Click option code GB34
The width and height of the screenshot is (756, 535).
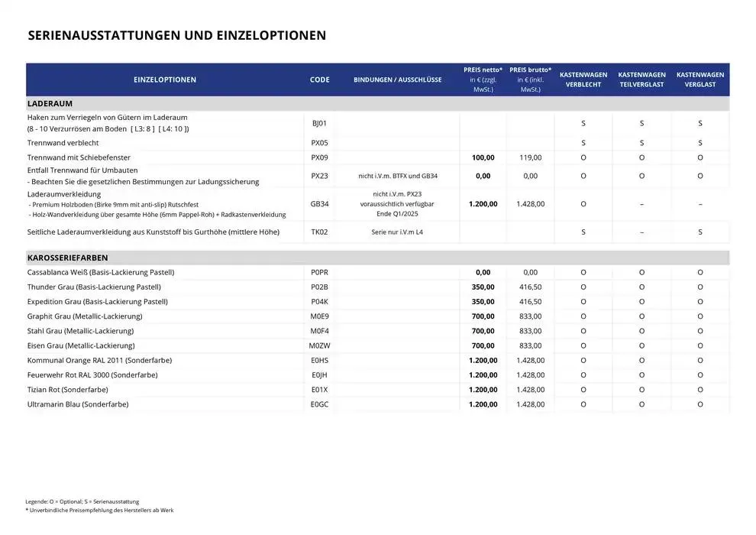click(x=319, y=204)
